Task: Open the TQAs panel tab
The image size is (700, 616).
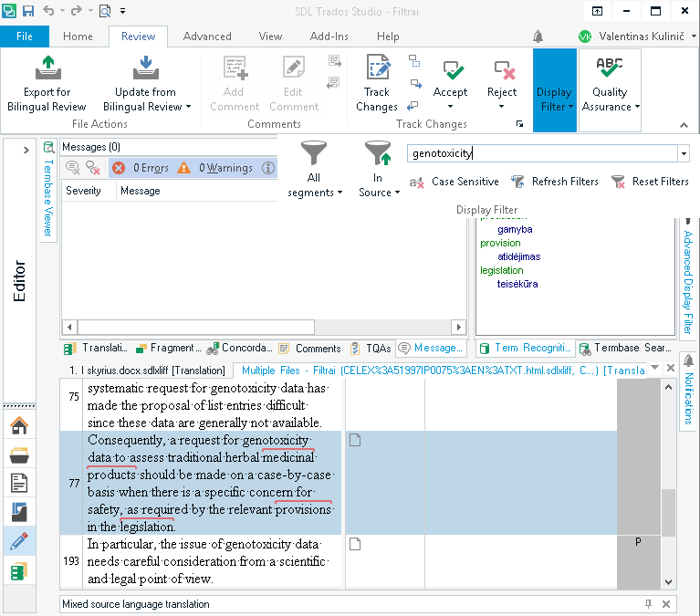Action: 371,349
